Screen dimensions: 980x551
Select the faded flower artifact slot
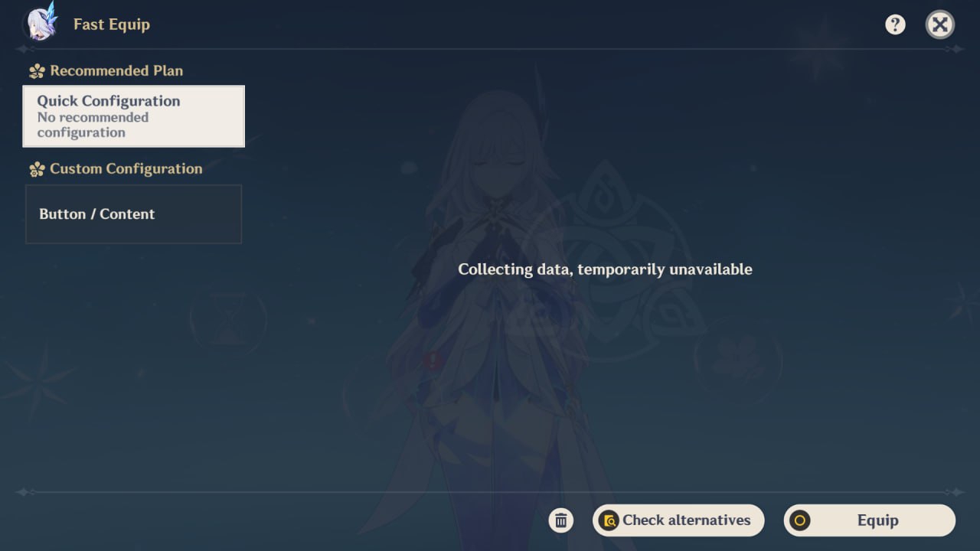click(738, 357)
